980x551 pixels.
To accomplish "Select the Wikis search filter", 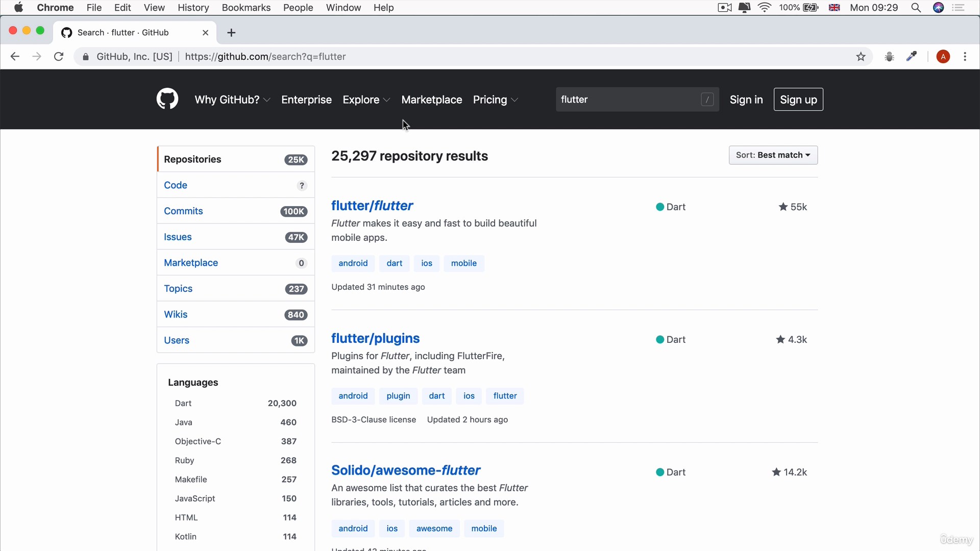I will tap(236, 314).
